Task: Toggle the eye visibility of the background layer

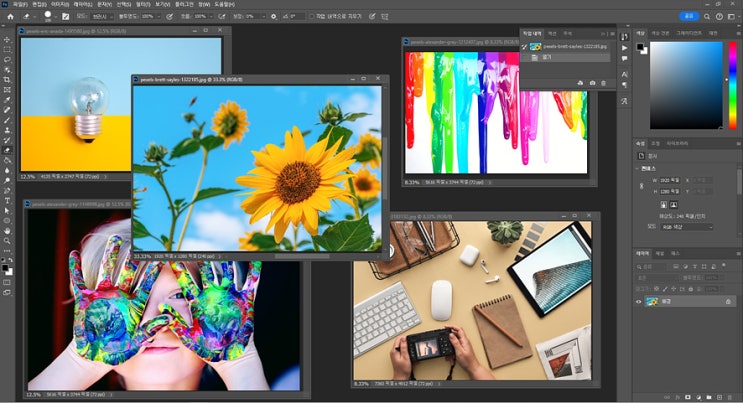Action: [640, 301]
